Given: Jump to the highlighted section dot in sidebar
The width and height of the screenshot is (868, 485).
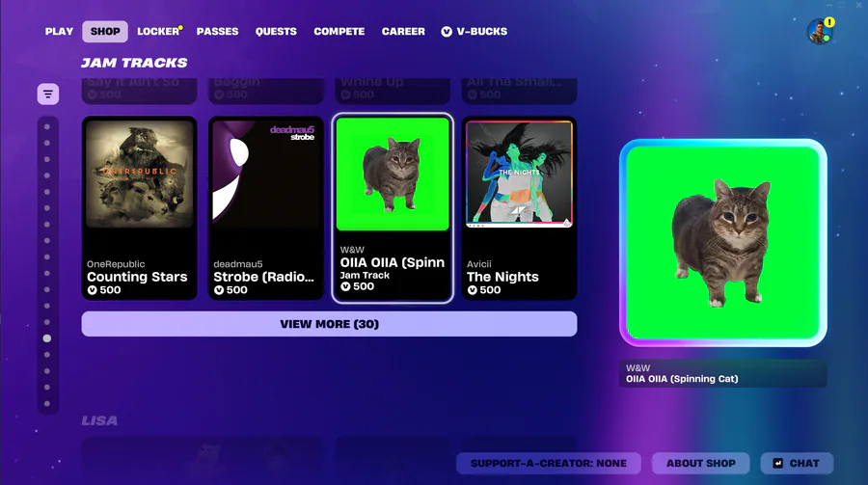Looking at the screenshot, I should tap(47, 338).
